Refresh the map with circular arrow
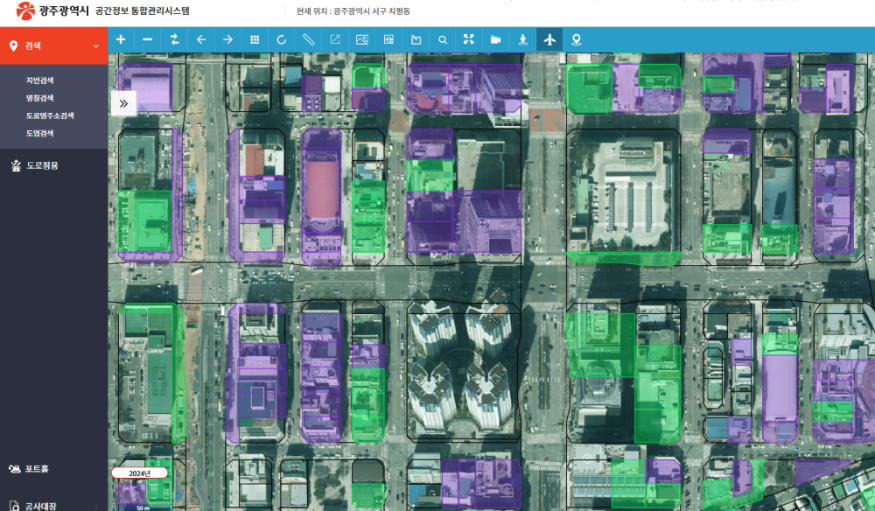This screenshot has height=511, width=875. (x=282, y=39)
